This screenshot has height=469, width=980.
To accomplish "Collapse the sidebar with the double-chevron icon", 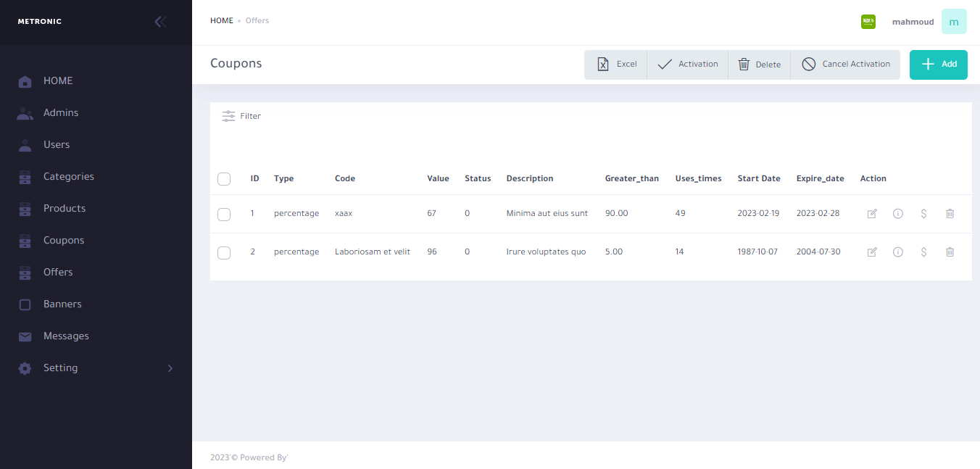I will (x=160, y=22).
